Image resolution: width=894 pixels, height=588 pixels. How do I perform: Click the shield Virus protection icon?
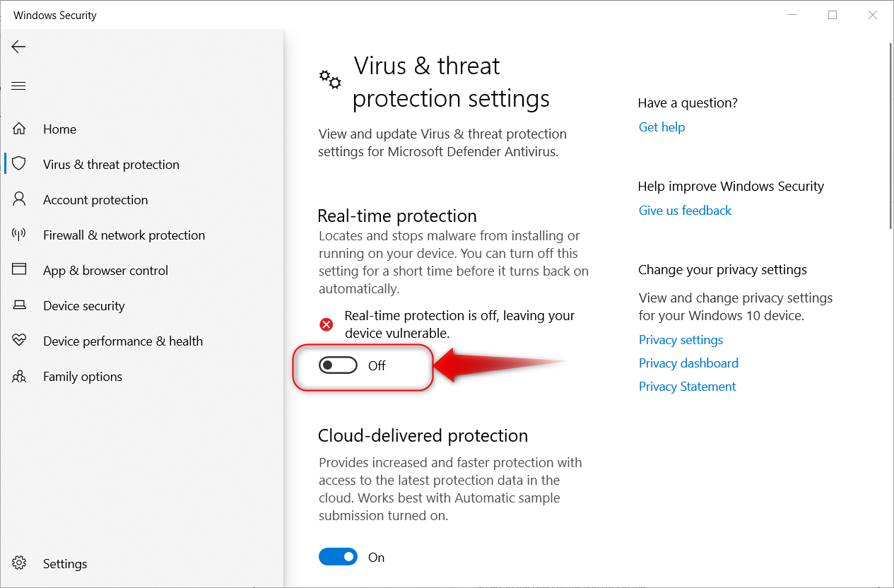click(x=19, y=164)
